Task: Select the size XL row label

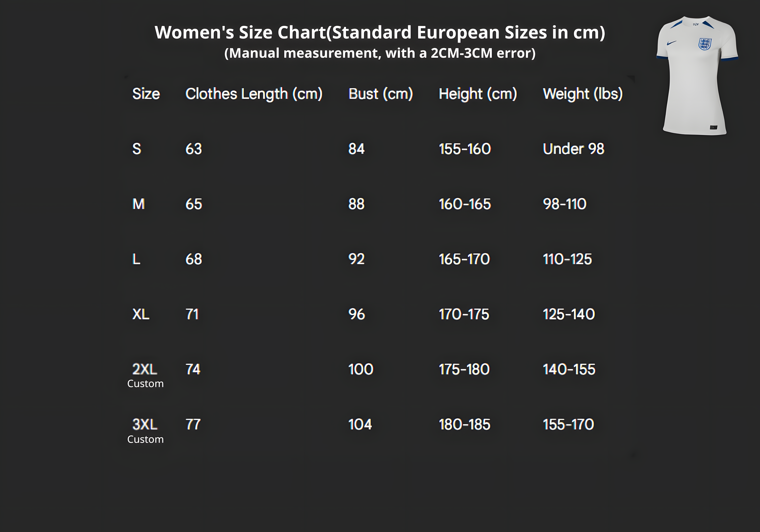Action: pos(141,314)
